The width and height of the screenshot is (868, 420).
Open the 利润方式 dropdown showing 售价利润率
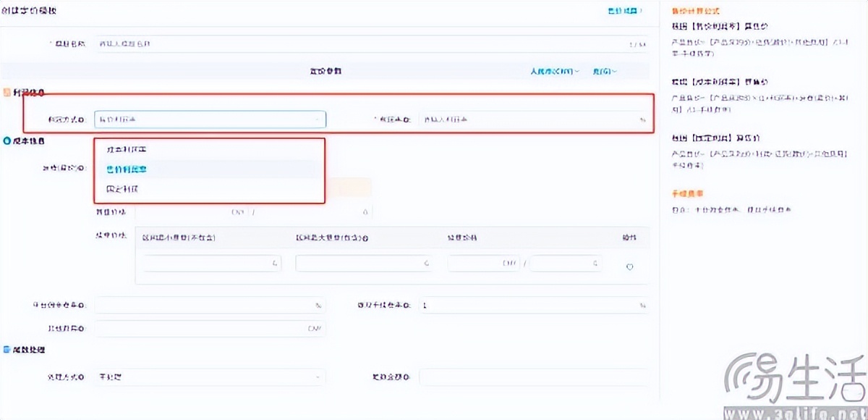210,119
